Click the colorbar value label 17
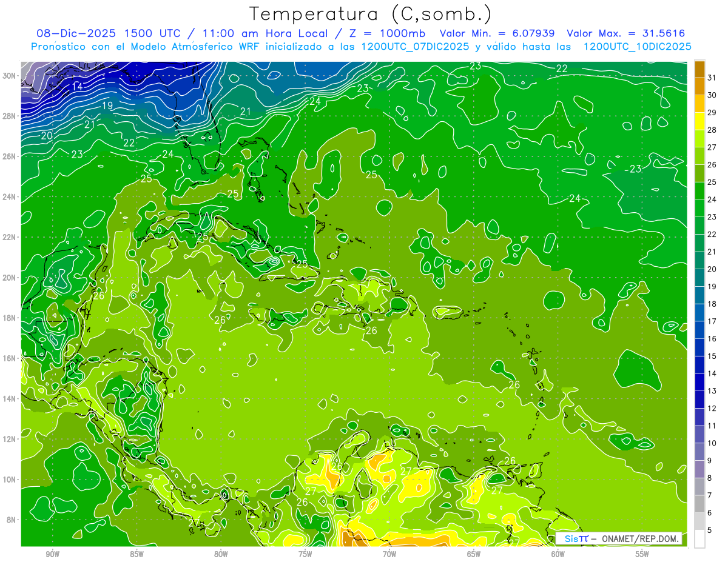The image size is (728, 562). (712, 321)
